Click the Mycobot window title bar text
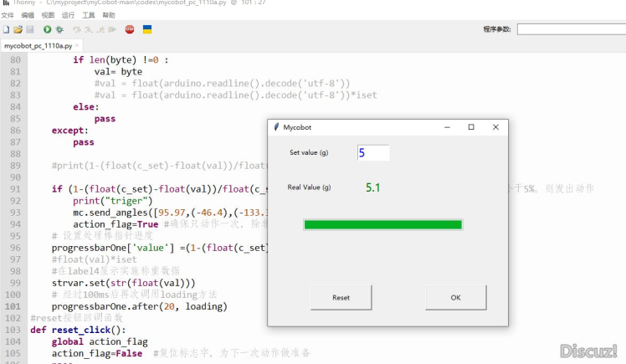Viewport: 626px width, 364px height. click(297, 127)
